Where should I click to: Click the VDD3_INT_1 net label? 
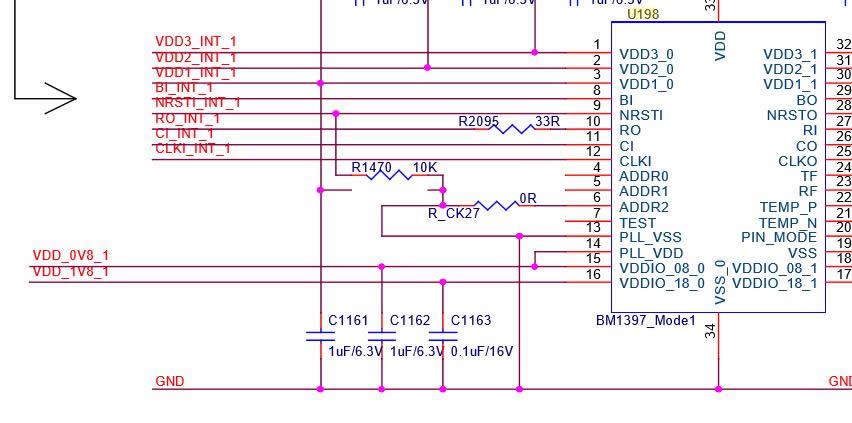click(196, 42)
